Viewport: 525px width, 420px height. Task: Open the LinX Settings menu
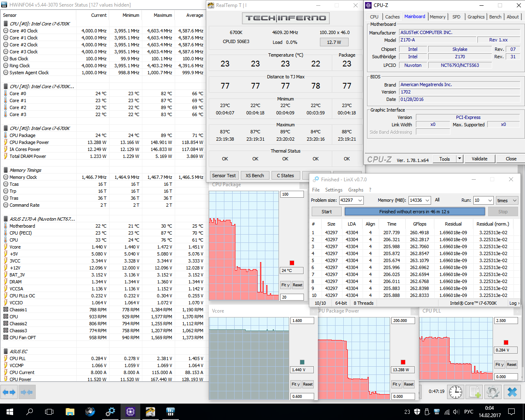pos(334,190)
